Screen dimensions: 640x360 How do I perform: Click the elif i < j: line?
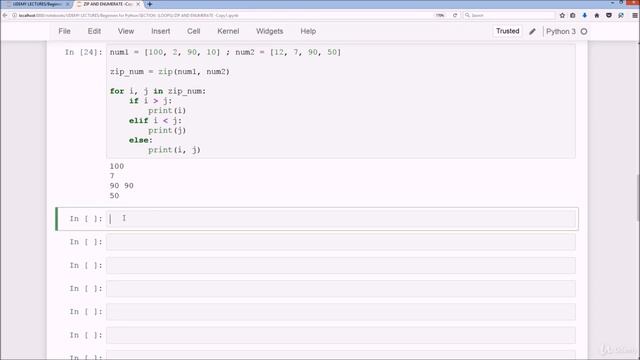(156, 120)
